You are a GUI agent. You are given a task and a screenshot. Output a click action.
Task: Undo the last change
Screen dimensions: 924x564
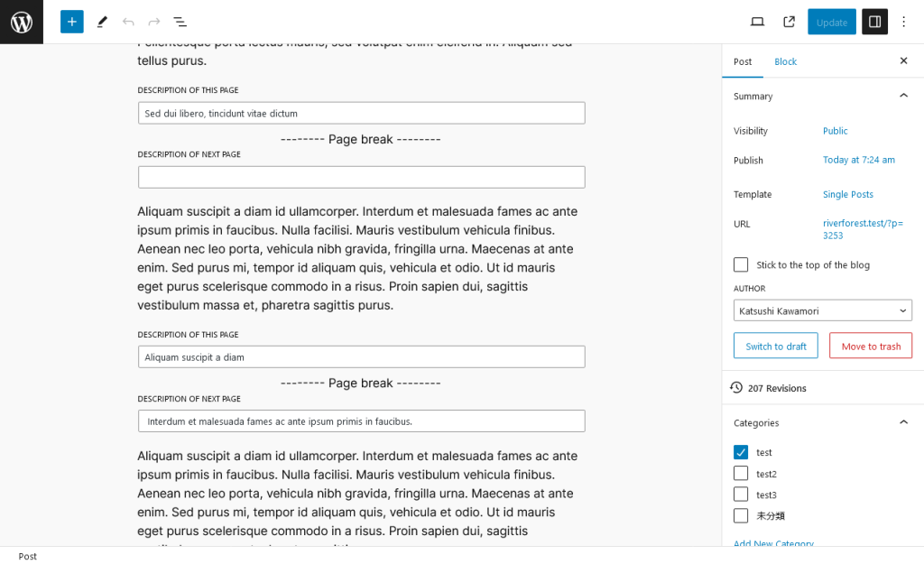click(x=128, y=22)
